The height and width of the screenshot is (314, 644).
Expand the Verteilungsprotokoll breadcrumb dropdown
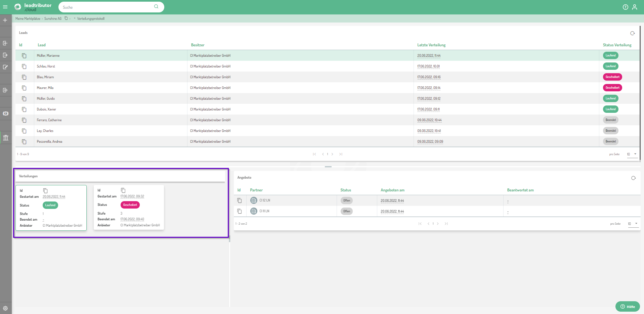(x=75, y=18)
